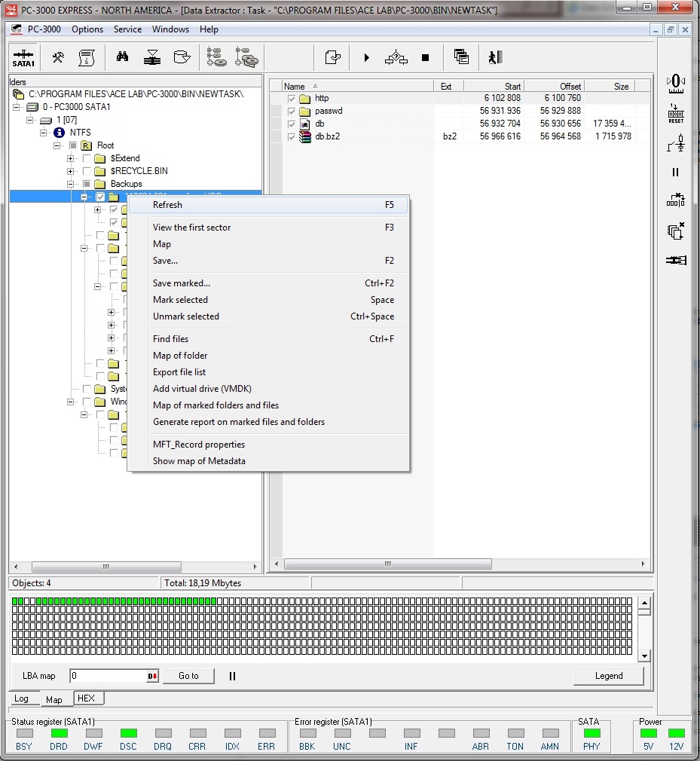Image resolution: width=700 pixels, height=761 pixels.
Task: Click the cascade windows toolbar icon
Action: click(x=461, y=57)
